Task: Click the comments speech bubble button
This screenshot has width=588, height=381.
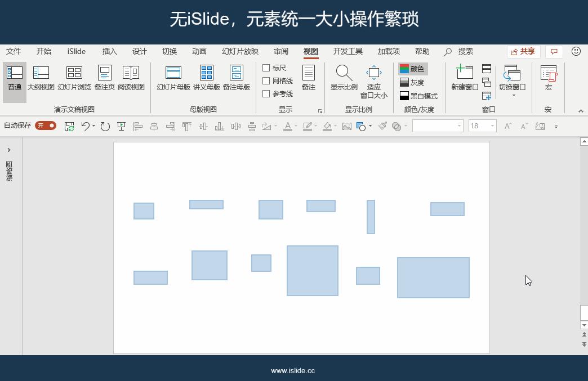Action: tap(554, 52)
